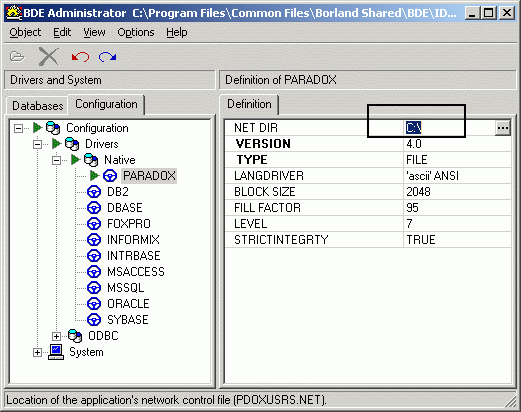This screenshot has height=412, width=521.
Task: Click the red Undo arrow icon
Action: 80,57
